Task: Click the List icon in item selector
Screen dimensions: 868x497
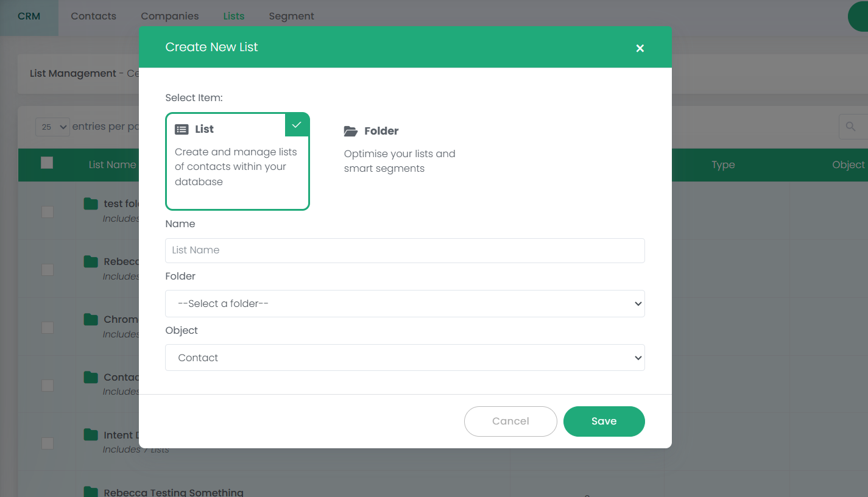Action: click(x=182, y=129)
